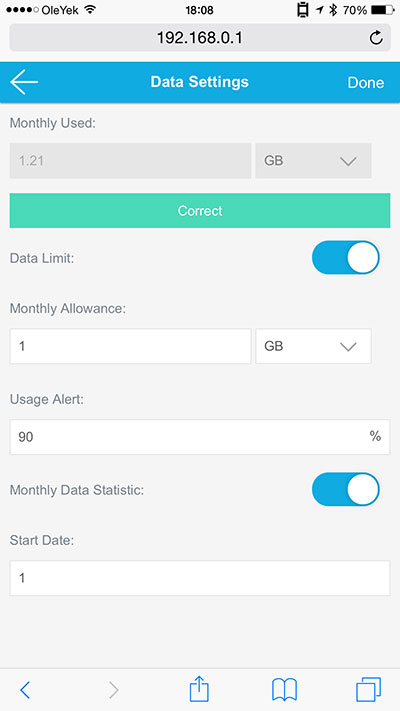Tap the green Correct button
This screenshot has height=711, width=400.
(x=200, y=210)
